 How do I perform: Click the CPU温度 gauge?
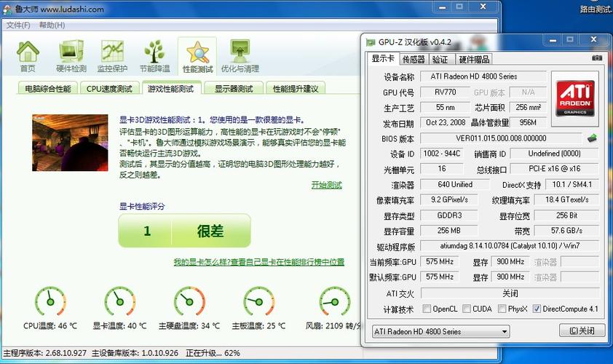tap(50, 301)
